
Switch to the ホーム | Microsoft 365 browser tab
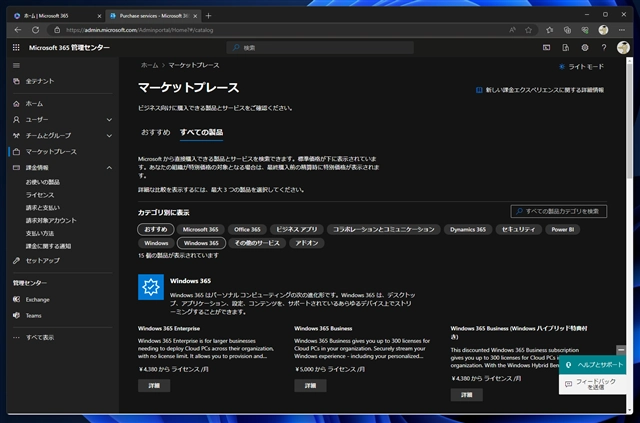[57, 16]
